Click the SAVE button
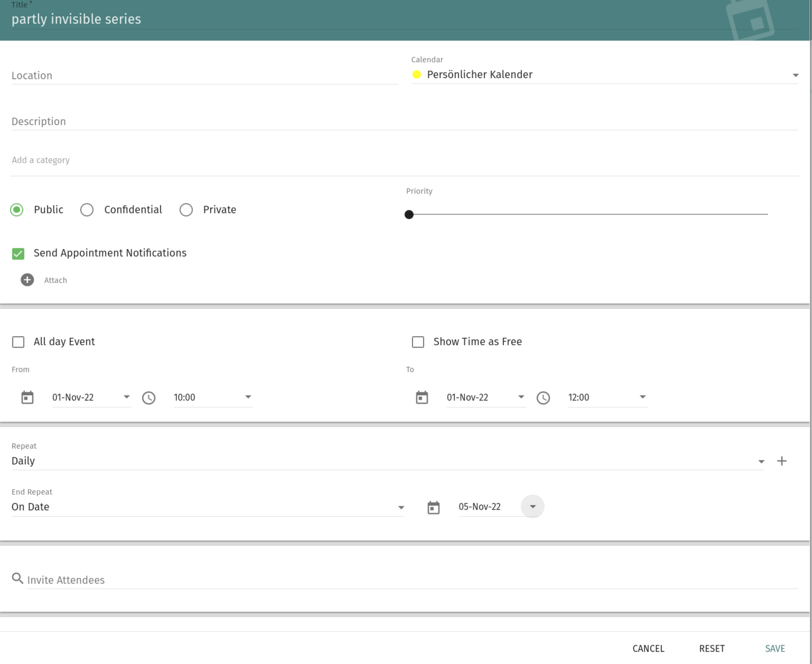 (775, 649)
